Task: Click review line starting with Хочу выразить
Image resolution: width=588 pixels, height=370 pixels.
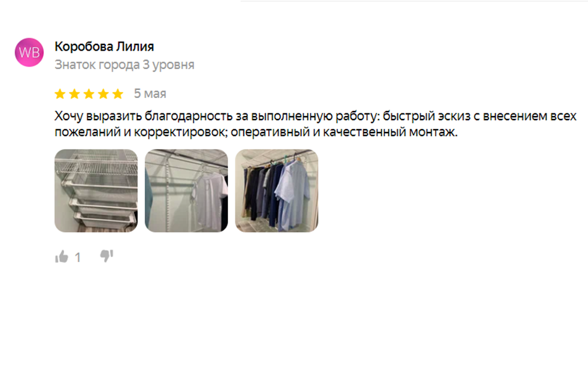Action: 316,117
